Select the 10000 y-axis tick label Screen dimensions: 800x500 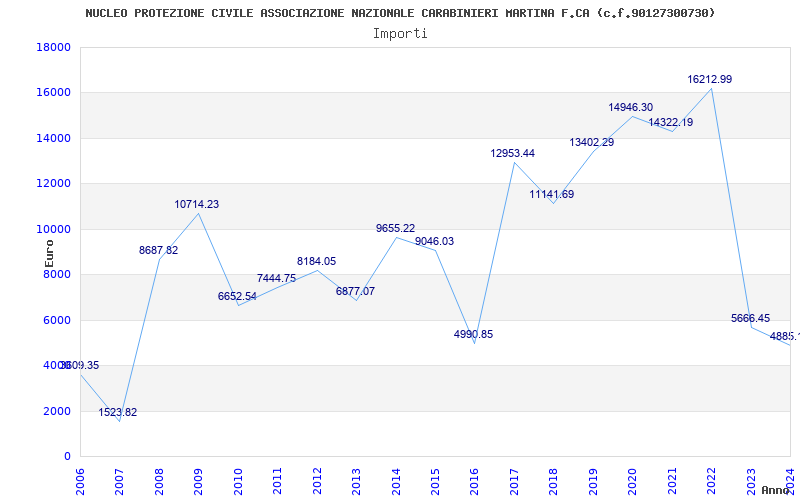pos(53,229)
